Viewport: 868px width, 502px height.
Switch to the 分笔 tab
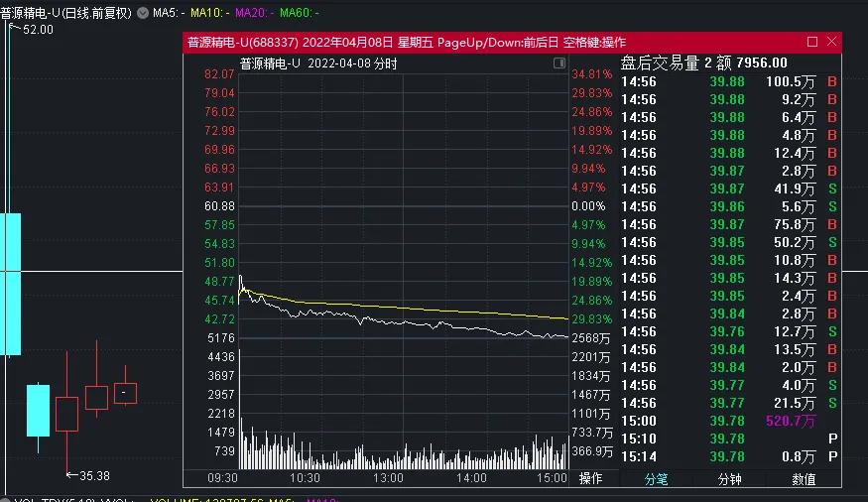point(656,479)
